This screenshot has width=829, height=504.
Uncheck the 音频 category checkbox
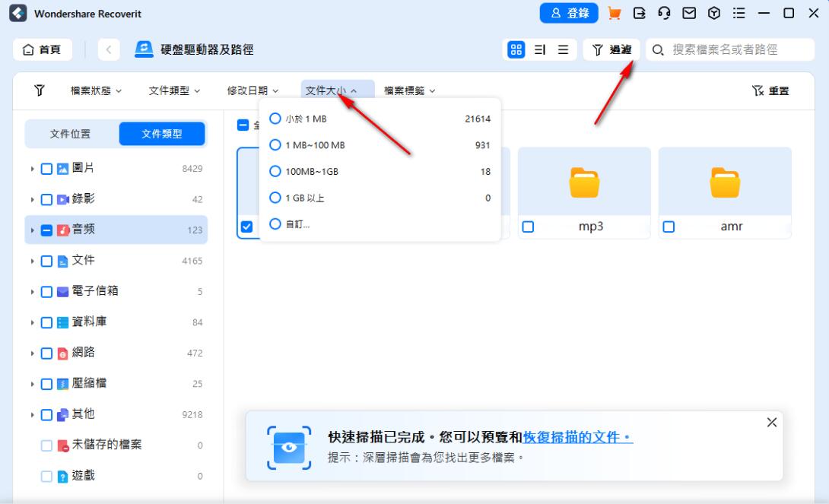(46, 230)
